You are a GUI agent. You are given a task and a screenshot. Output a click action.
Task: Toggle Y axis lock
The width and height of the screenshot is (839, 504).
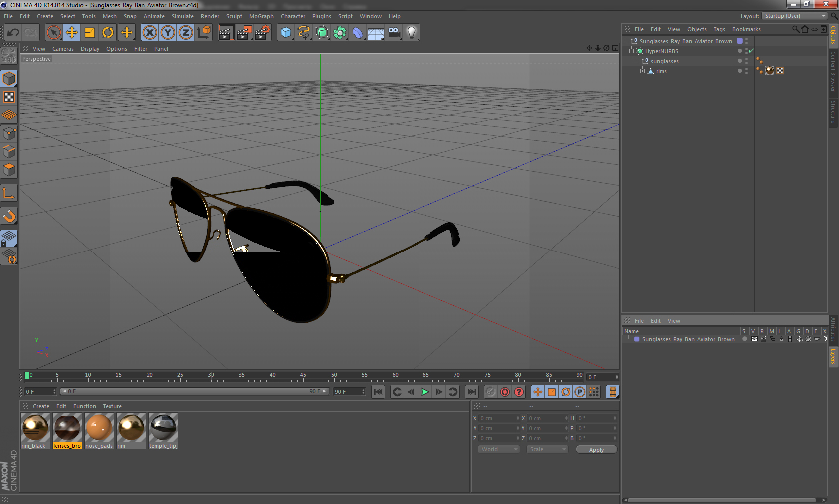pos(168,33)
